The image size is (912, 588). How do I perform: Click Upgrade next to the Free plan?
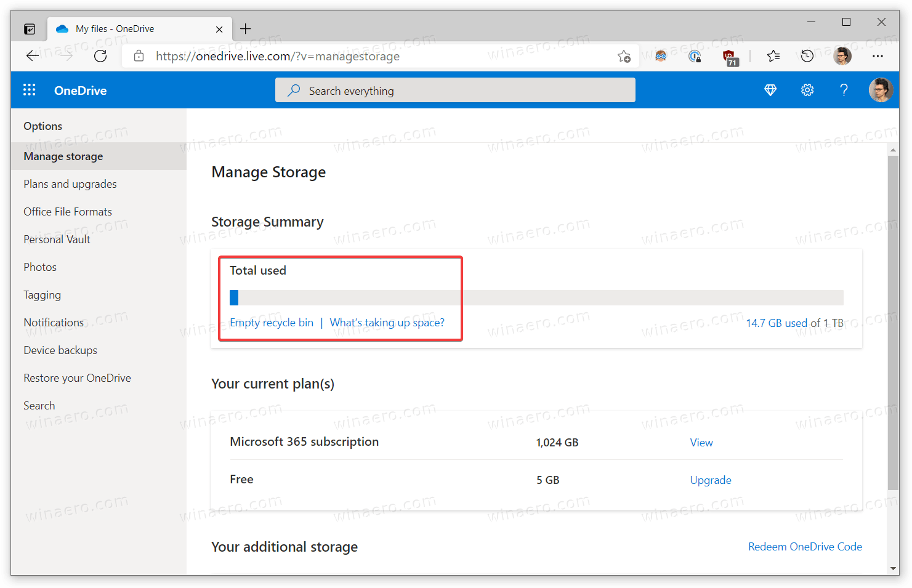[x=711, y=480]
